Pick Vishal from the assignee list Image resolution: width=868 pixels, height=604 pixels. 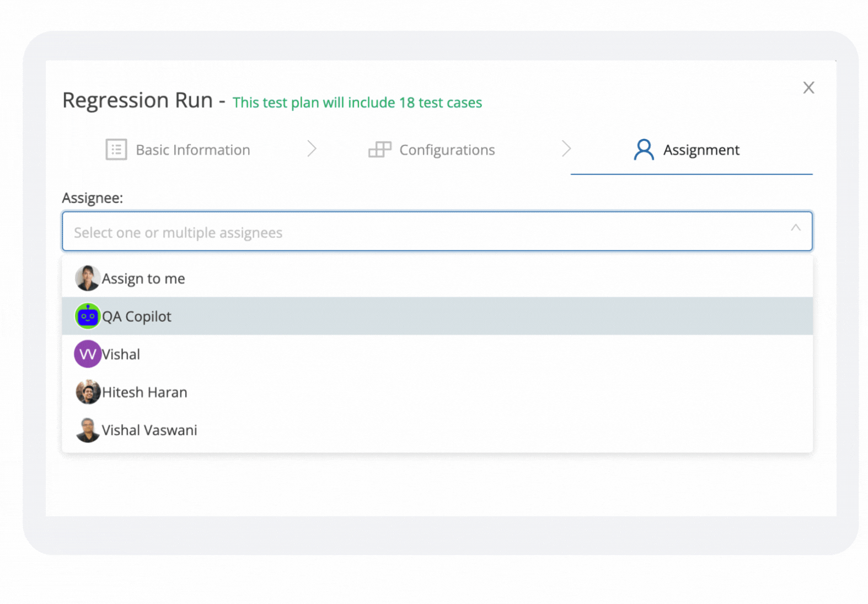pos(437,354)
